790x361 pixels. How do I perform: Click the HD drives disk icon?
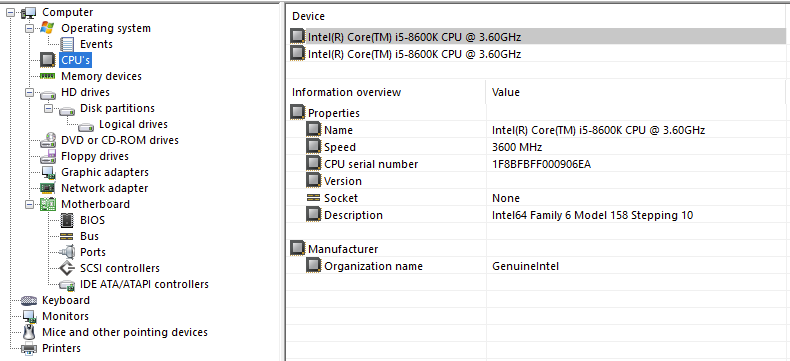pyautogui.click(x=48, y=93)
